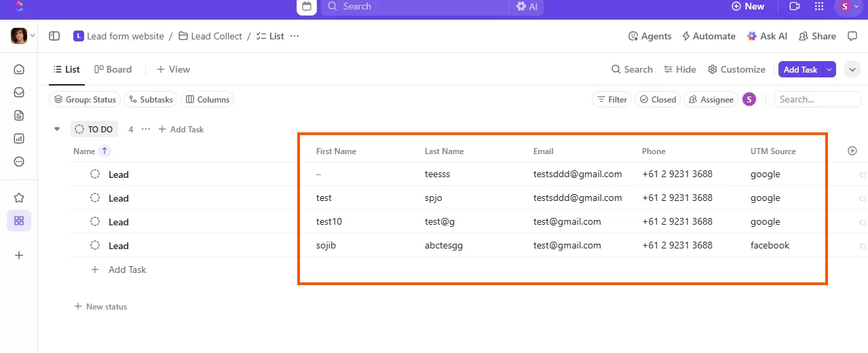Open the TO DO group ellipsis menu
868x353 pixels.
tap(146, 129)
